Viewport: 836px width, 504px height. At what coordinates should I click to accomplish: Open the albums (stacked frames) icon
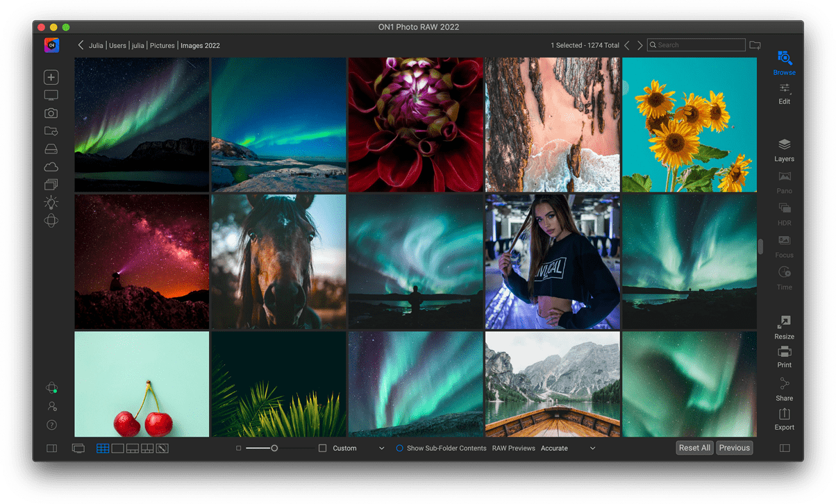click(x=51, y=185)
